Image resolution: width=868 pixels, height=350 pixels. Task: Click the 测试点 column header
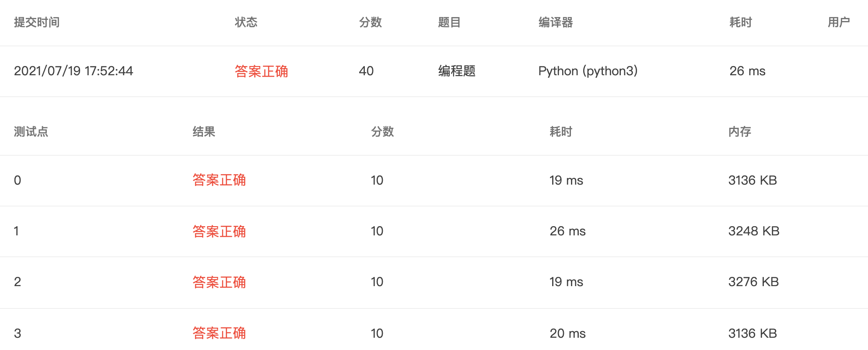click(x=31, y=132)
